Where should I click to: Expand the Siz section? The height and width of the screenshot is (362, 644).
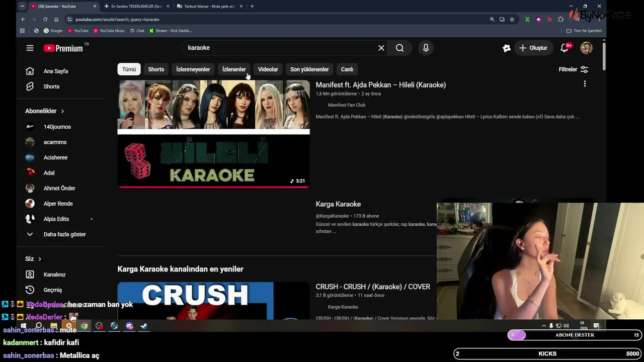[x=33, y=259]
